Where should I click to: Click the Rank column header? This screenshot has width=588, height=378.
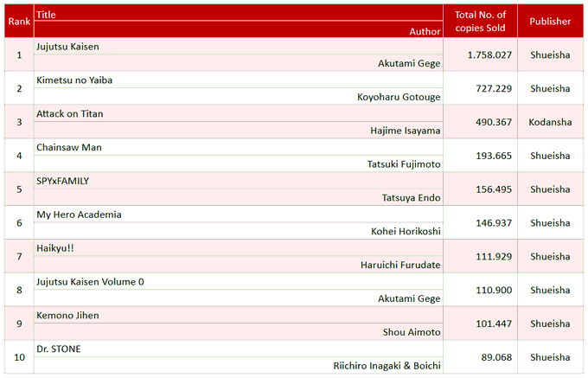pos(19,21)
